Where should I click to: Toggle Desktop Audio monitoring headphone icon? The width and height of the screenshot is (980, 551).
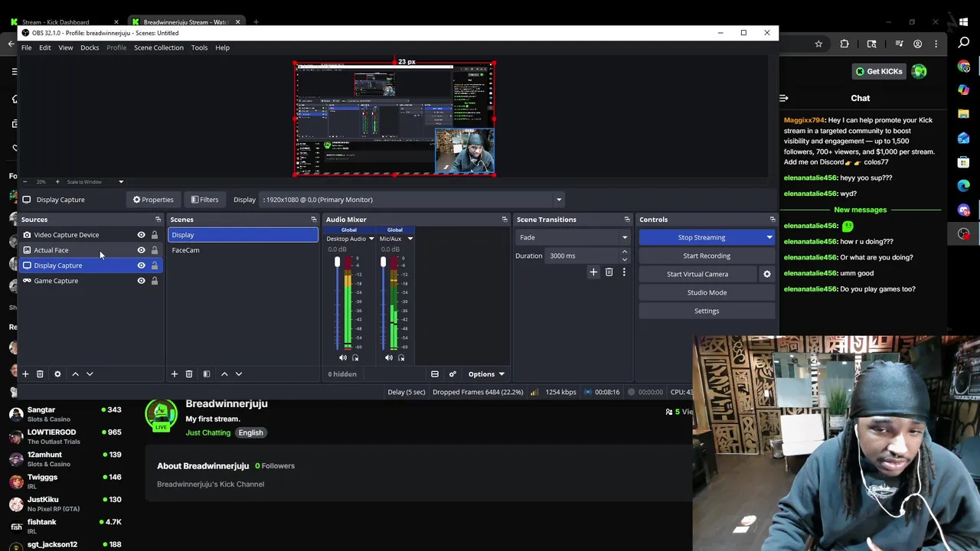(x=355, y=357)
